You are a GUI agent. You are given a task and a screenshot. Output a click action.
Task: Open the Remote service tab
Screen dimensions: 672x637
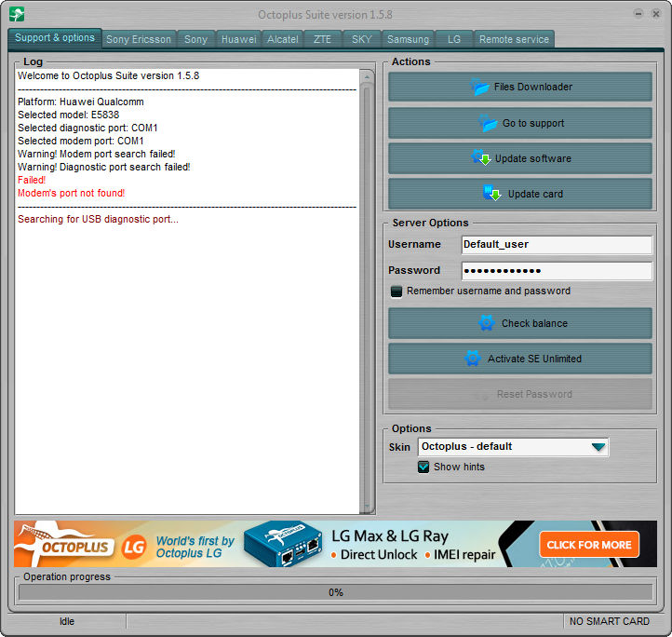(514, 39)
